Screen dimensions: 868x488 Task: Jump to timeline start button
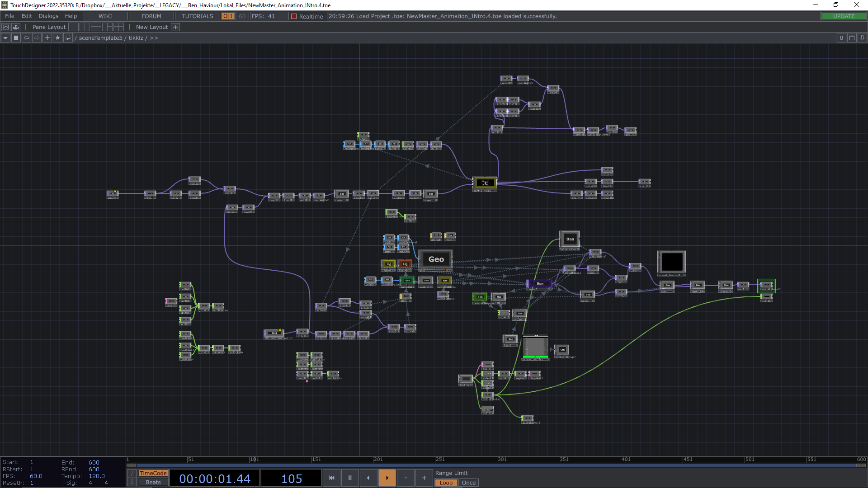click(x=331, y=478)
